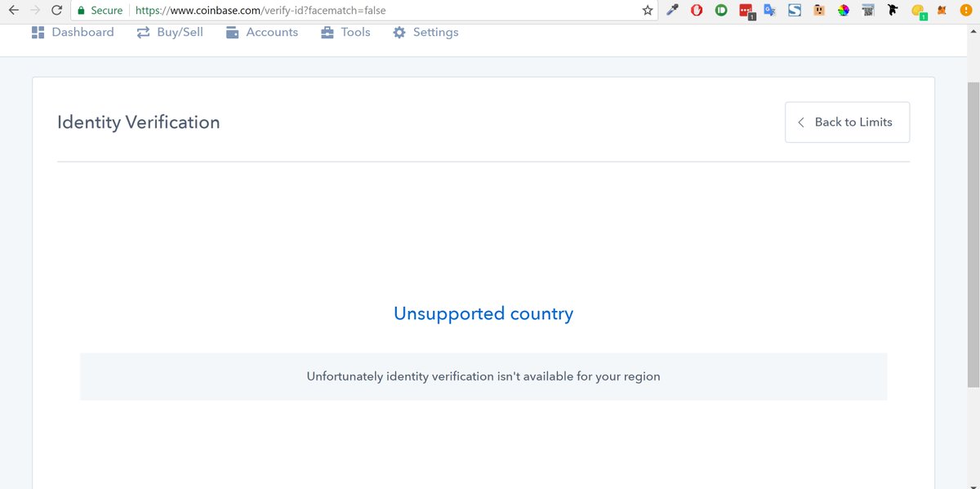Open the orange square face extension

point(819,11)
